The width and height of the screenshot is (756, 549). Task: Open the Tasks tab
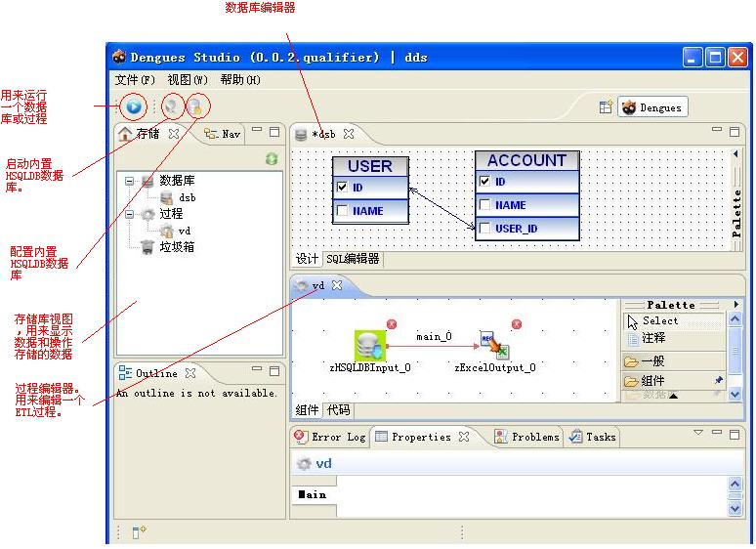coord(593,437)
